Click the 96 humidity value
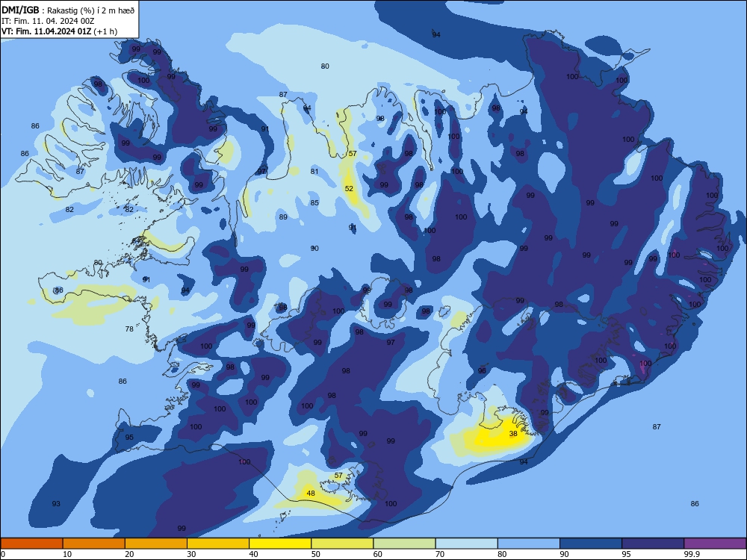Viewport: 747px width, 560px height. point(482,370)
